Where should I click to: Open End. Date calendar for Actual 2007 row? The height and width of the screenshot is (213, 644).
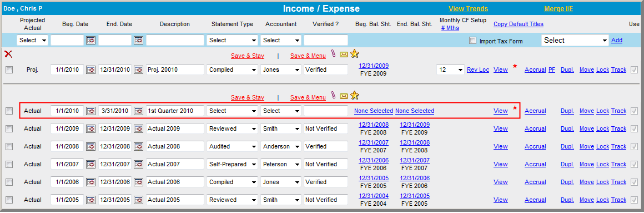[139, 165]
